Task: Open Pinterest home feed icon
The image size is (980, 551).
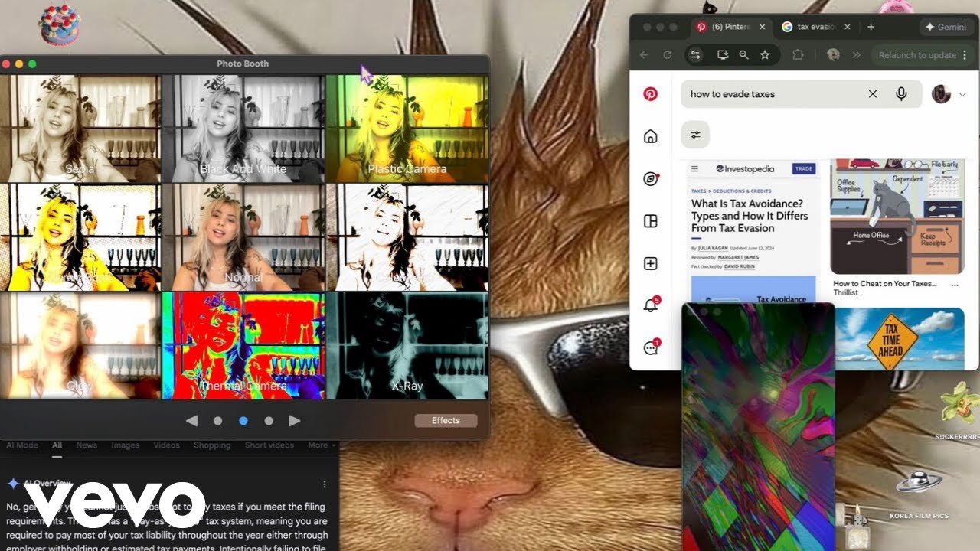Action: coord(650,136)
